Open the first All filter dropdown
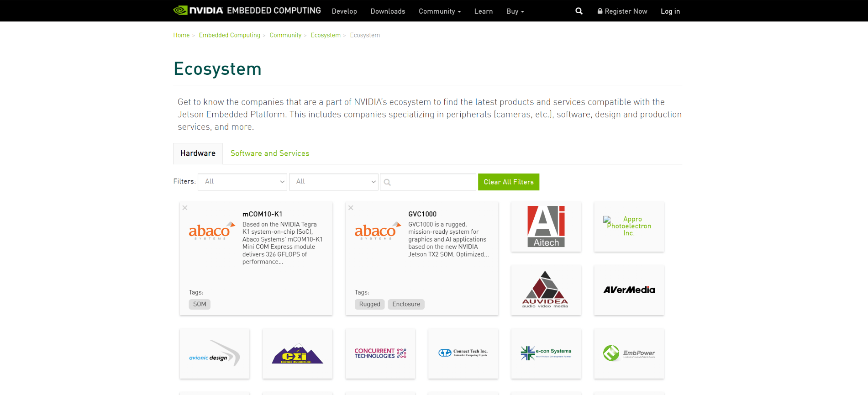The height and width of the screenshot is (395, 868). click(242, 182)
